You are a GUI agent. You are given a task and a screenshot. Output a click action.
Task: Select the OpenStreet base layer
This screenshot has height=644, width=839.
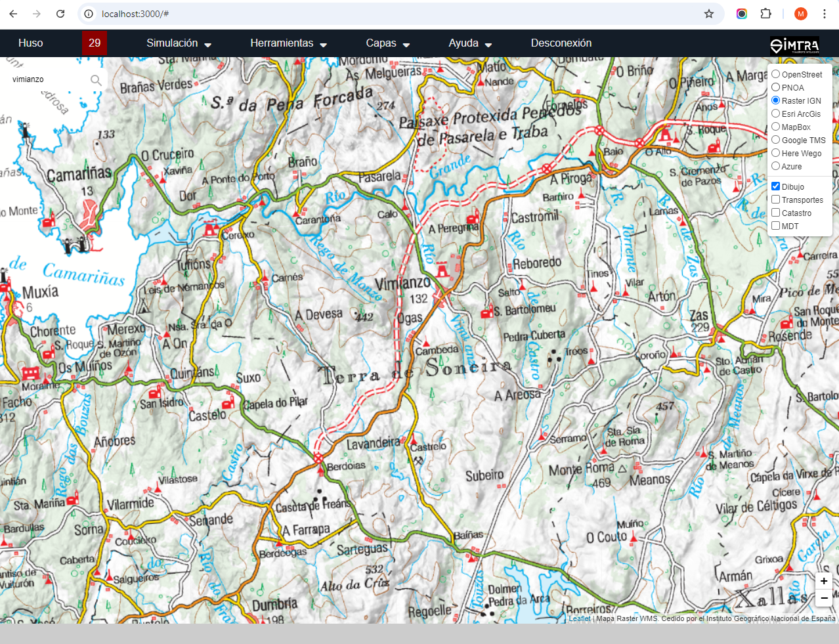click(x=776, y=74)
